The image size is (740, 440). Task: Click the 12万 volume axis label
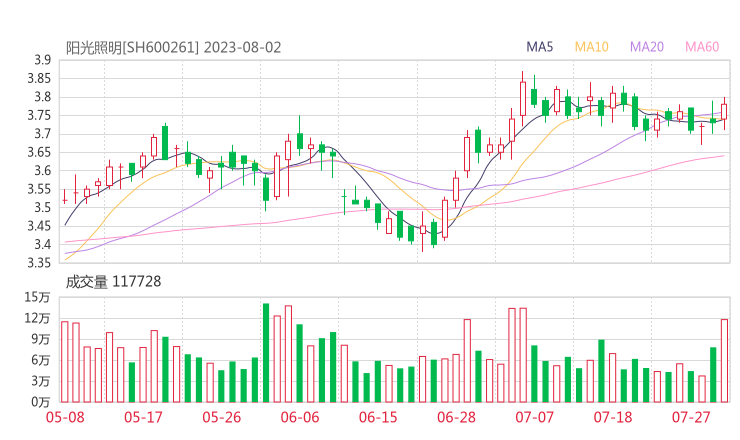click(x=37, y=319)
